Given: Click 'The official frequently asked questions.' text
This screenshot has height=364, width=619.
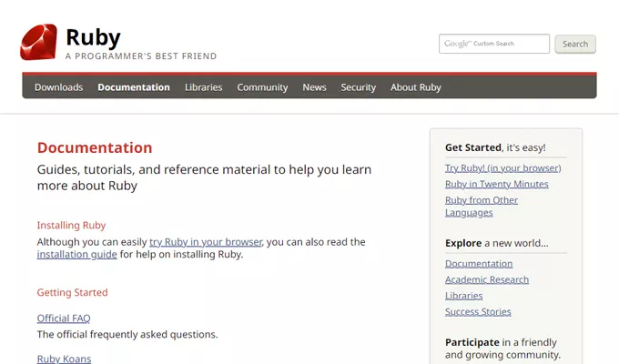Looking at the screenshot, I should click(x=127, y=334).
